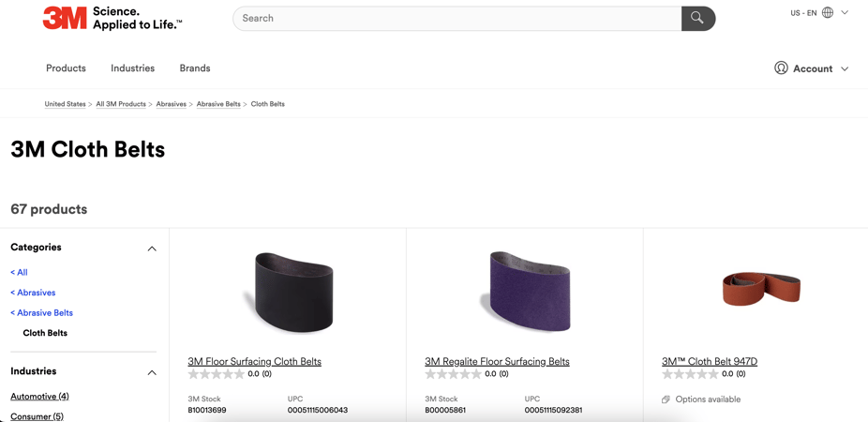Collapse the Categories filter section
This screenshot has height=422, width=868.
coord(152,249)
